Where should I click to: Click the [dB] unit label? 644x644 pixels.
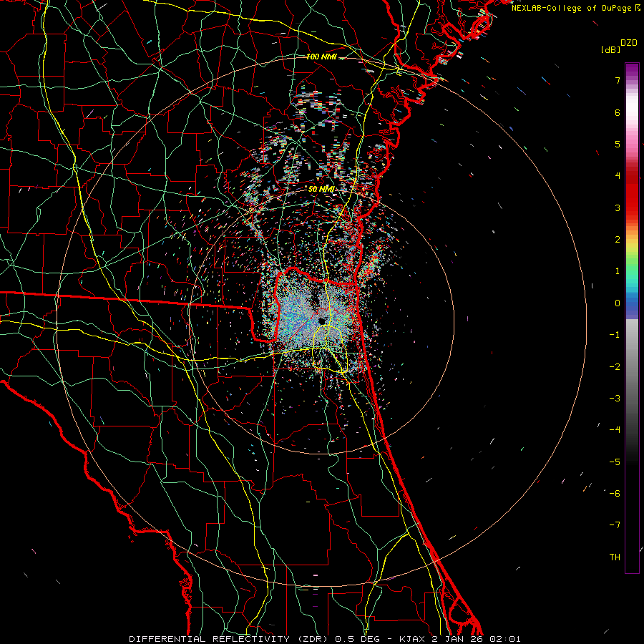tap(611, 49)
